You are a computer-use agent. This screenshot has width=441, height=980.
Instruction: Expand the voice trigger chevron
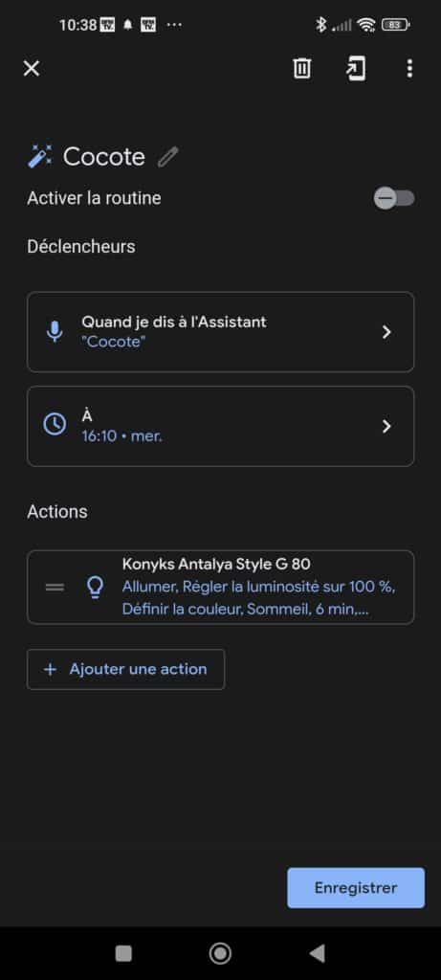386,332
